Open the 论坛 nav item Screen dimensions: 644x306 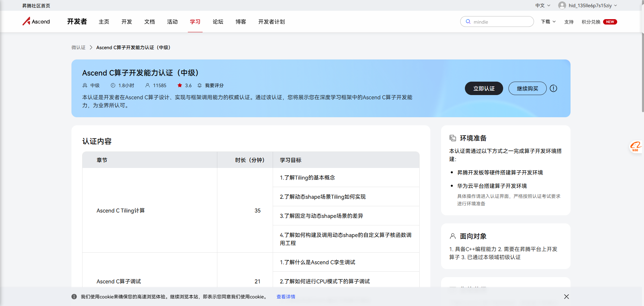(x=218, y=21)
